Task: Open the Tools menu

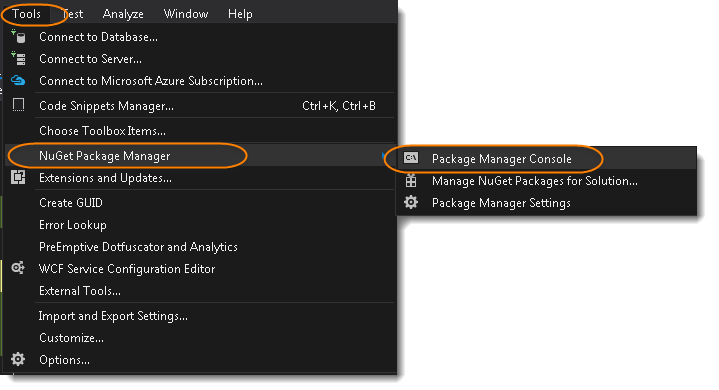Action: click(x=27, y=14)
